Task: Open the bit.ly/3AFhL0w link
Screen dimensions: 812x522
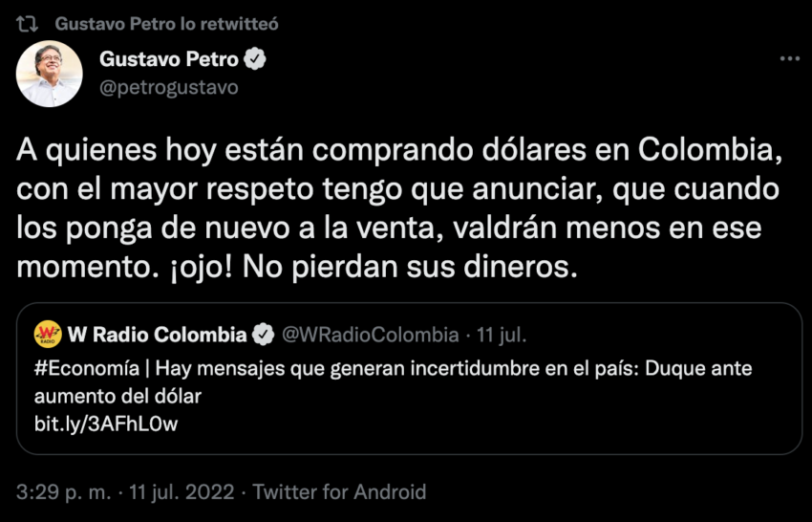Action: tap(106, 424)
